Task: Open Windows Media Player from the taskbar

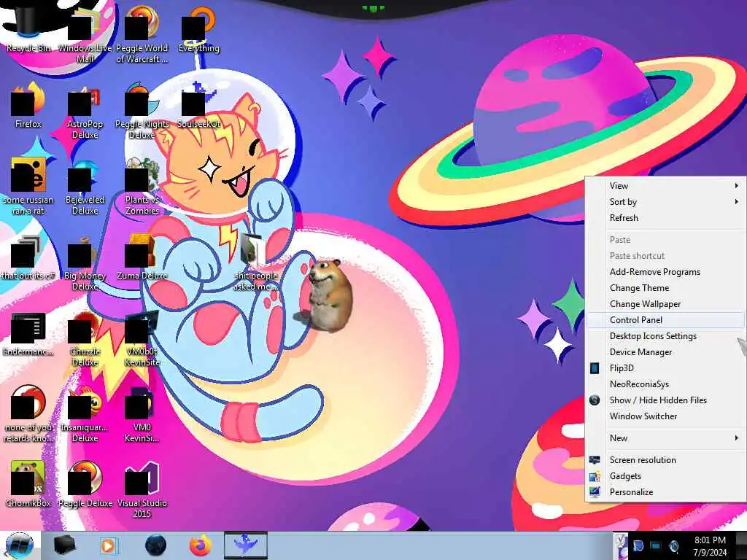Action: [109, 545]
